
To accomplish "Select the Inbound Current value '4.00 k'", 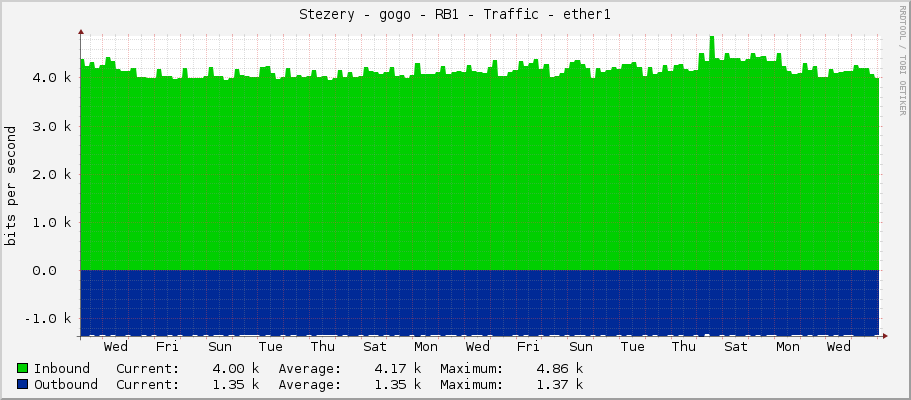I will tap(236, 369).
